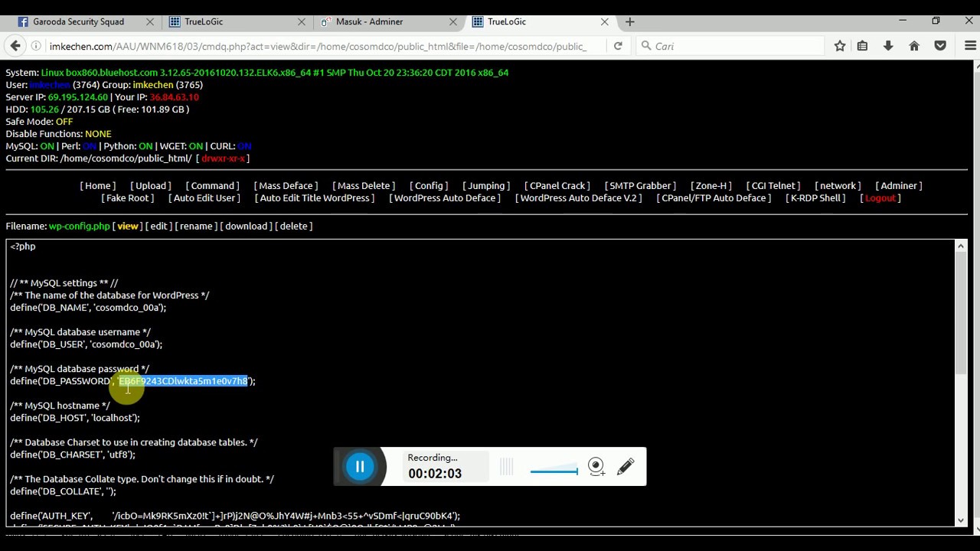Click the Safe Mode OFF value

pyautogui.click(x=64, y=122)
